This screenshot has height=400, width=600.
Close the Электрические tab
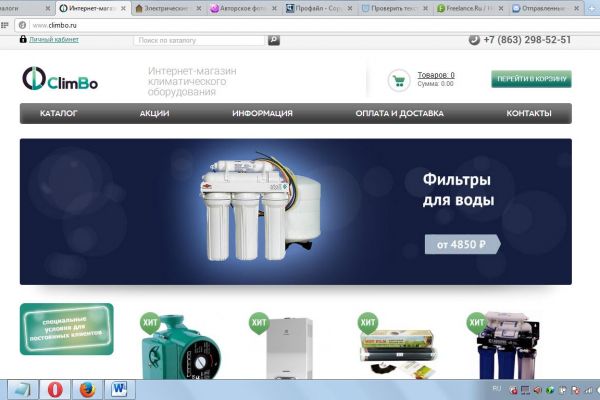click(199, 8)
